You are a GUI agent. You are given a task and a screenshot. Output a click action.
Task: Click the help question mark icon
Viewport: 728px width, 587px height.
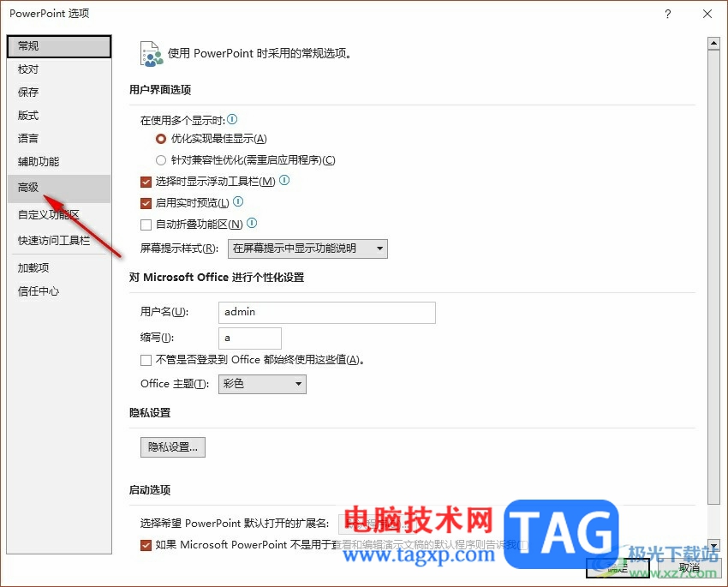pyautogui.click(x=668, y=14)
